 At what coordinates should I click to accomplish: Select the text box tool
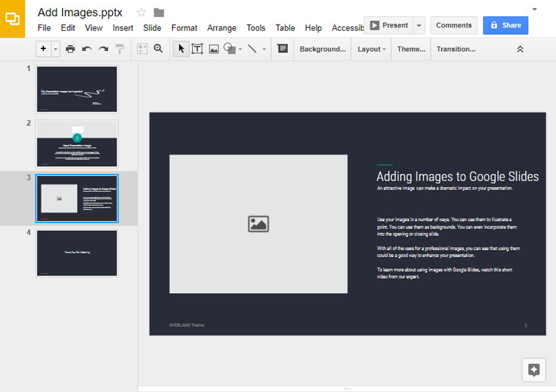point(197,49)
